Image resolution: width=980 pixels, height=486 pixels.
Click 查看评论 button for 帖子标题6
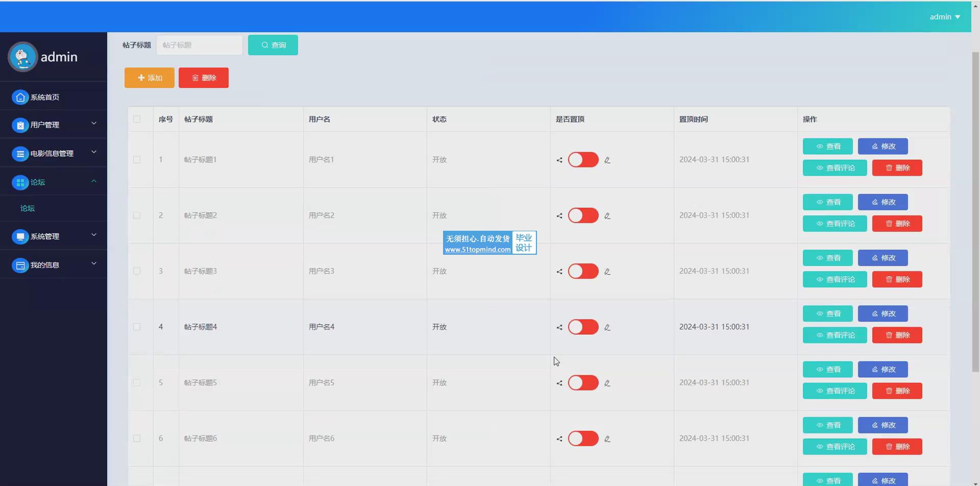pos(835,447)
